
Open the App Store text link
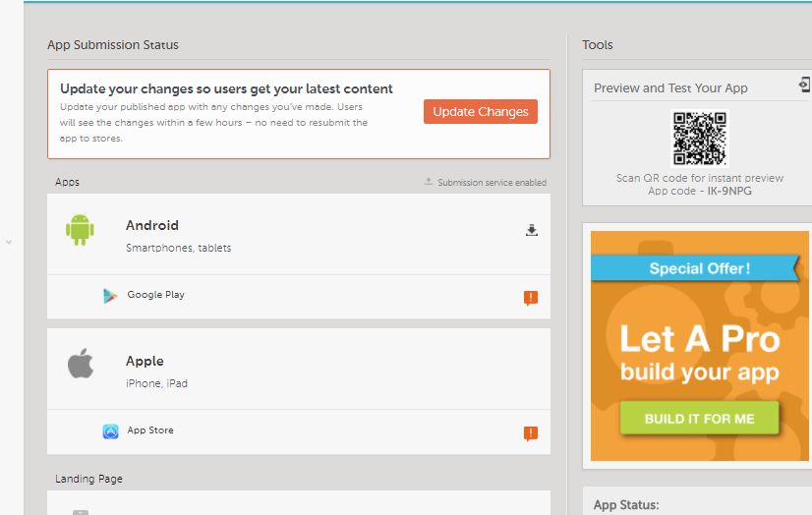tap(150, 430)
